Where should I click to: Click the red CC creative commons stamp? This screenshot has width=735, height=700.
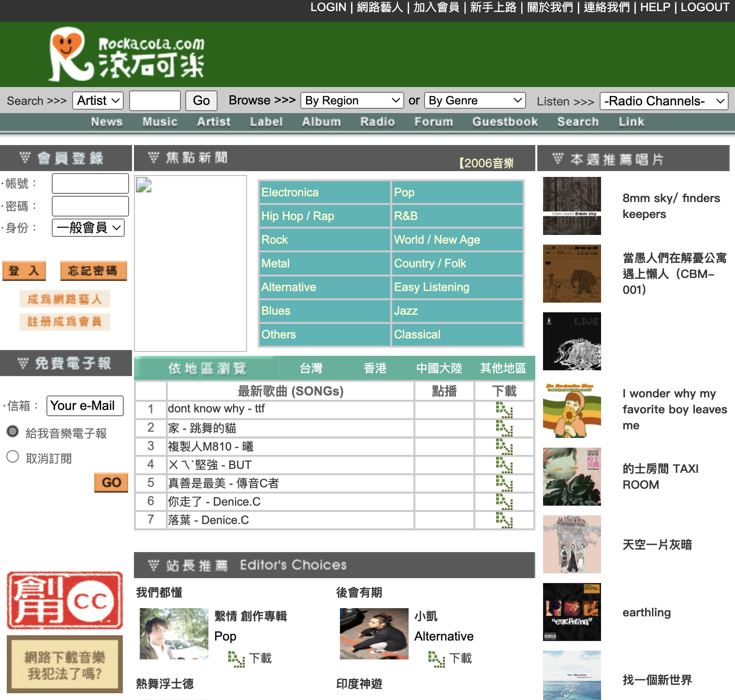click(64, 600)
